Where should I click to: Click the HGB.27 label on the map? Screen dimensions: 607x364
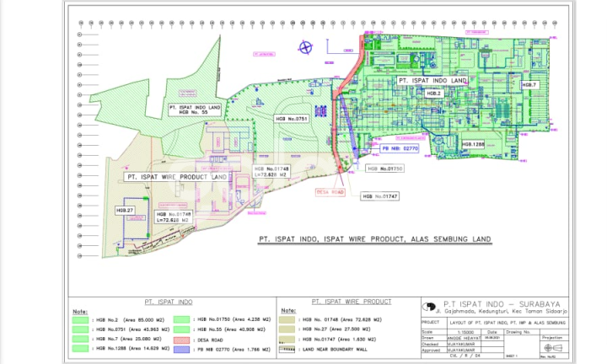click(126, 210)
